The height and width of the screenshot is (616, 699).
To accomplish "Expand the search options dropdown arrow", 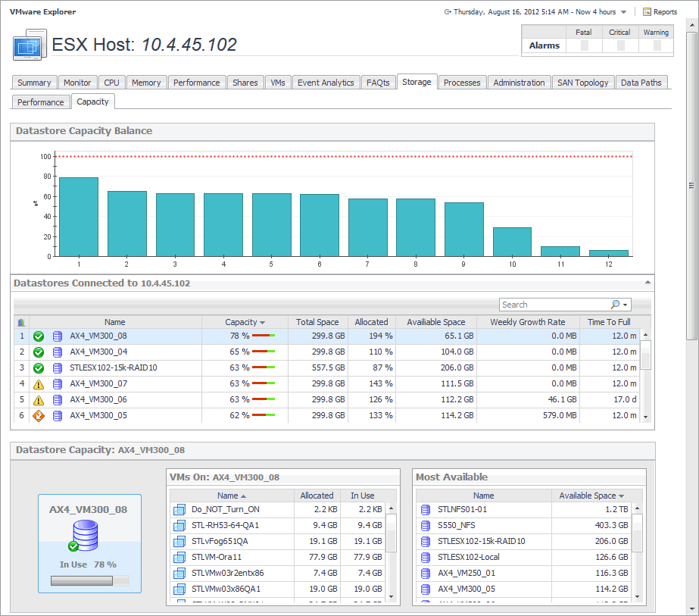I will [626, 305].
